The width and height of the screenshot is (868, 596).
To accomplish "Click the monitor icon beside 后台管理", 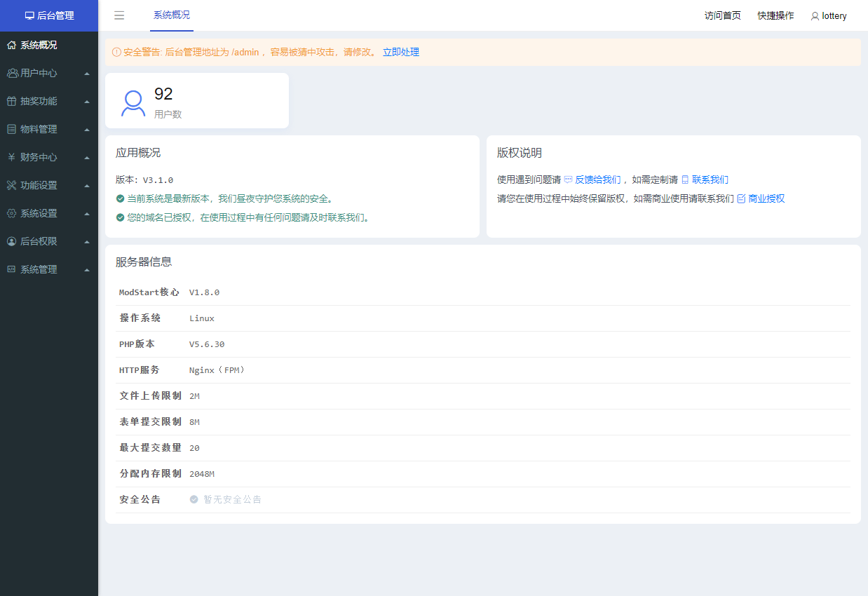I will click(x=29, y=15).
